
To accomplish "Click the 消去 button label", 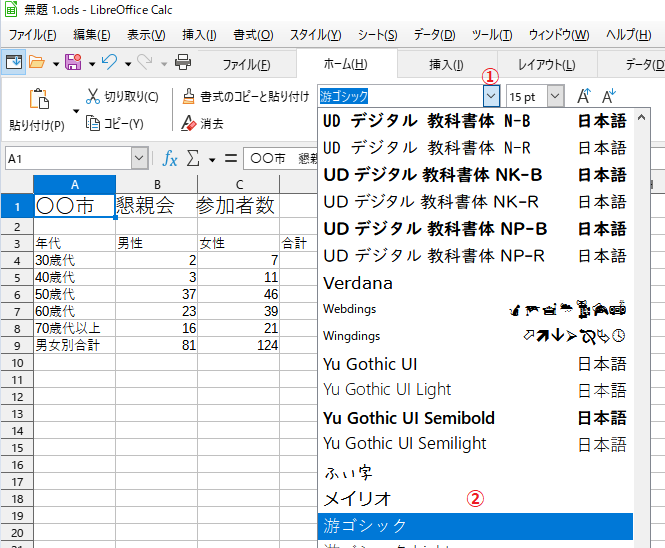I will point(212,124).
